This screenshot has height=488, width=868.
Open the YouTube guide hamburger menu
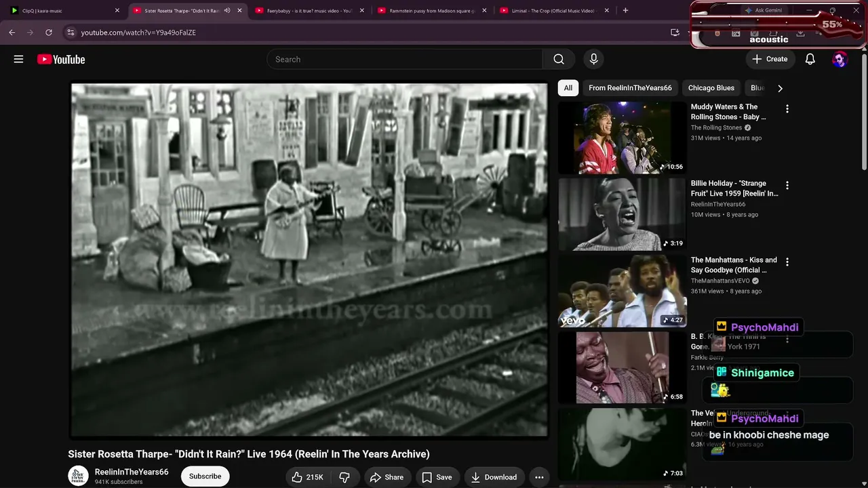click(18, 59)
